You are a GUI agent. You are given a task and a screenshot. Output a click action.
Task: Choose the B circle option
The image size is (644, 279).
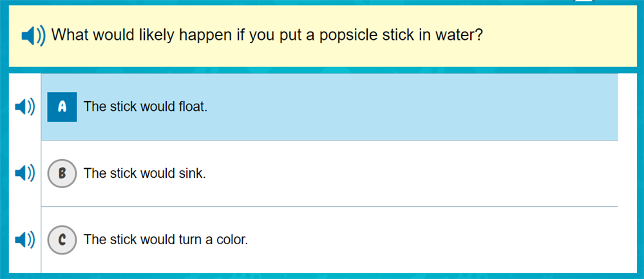coord(62,173)
